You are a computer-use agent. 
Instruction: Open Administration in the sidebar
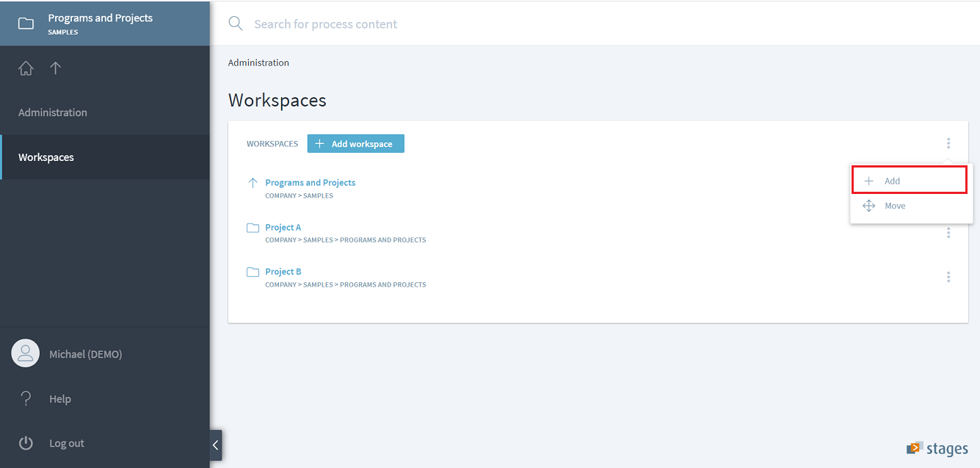pos(53,112)
